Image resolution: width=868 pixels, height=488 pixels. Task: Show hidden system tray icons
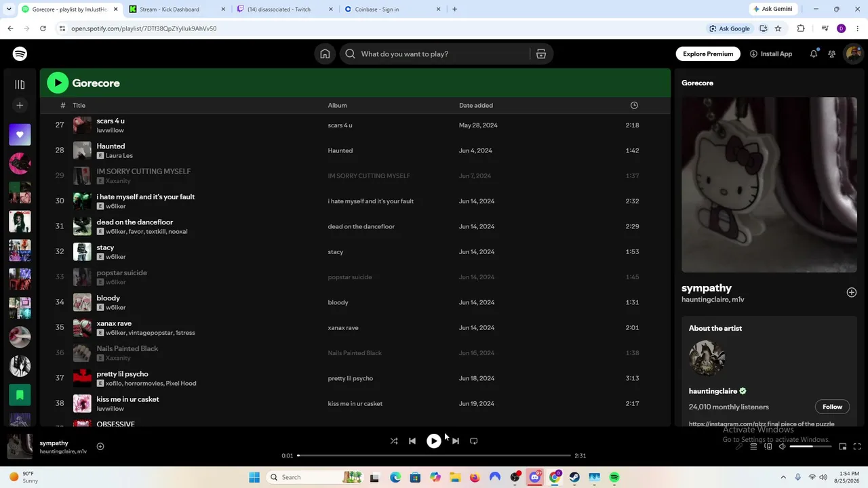click(783, 477)
